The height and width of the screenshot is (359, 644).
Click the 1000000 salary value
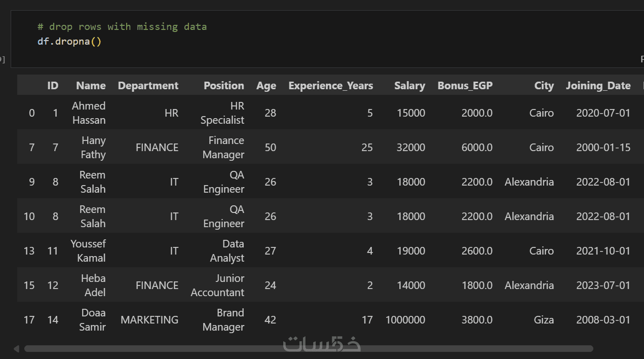pos(405,320)
